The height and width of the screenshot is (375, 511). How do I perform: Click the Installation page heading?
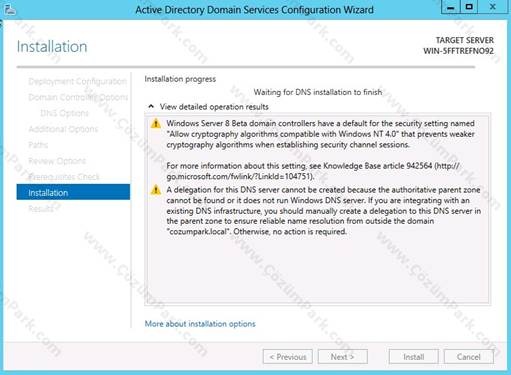[52, 46]
